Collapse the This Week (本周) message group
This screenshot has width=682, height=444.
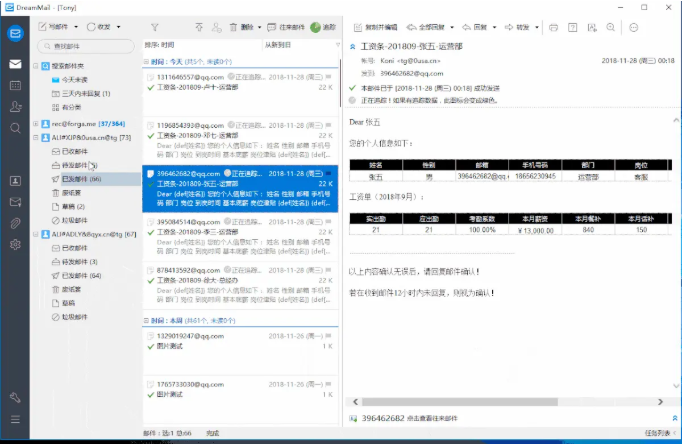146,320
